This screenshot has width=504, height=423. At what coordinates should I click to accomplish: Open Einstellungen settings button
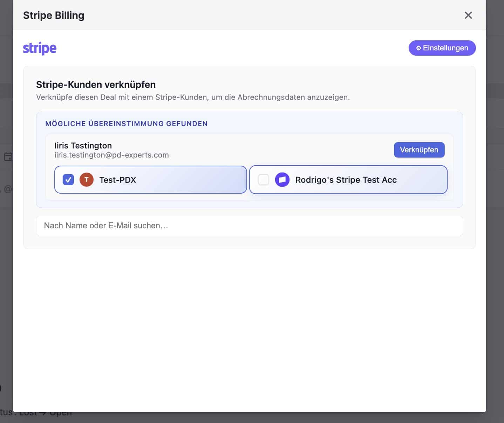pyautogui.click(x=442, y=48)
